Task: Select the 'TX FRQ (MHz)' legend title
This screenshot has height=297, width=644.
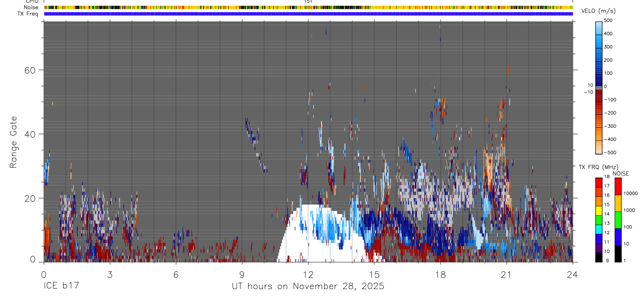Action: 599,167
